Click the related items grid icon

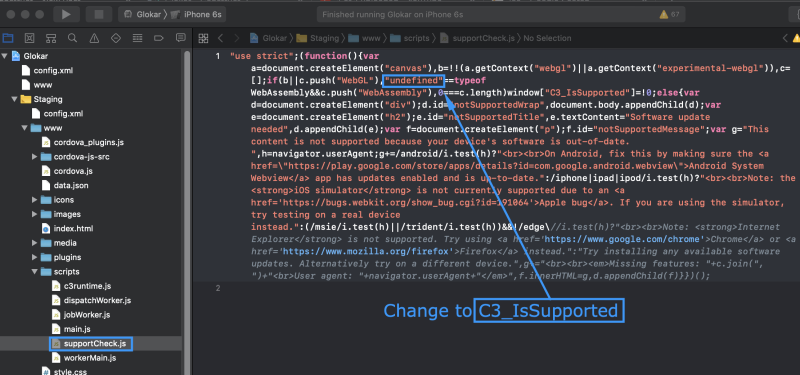pyautogui.click(x=203, y=38)
